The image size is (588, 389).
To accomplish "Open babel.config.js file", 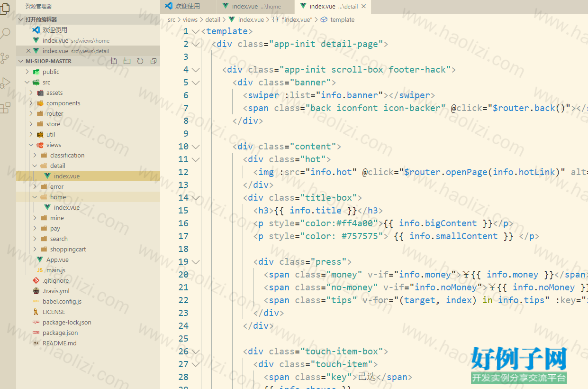I will coord(88,302).
